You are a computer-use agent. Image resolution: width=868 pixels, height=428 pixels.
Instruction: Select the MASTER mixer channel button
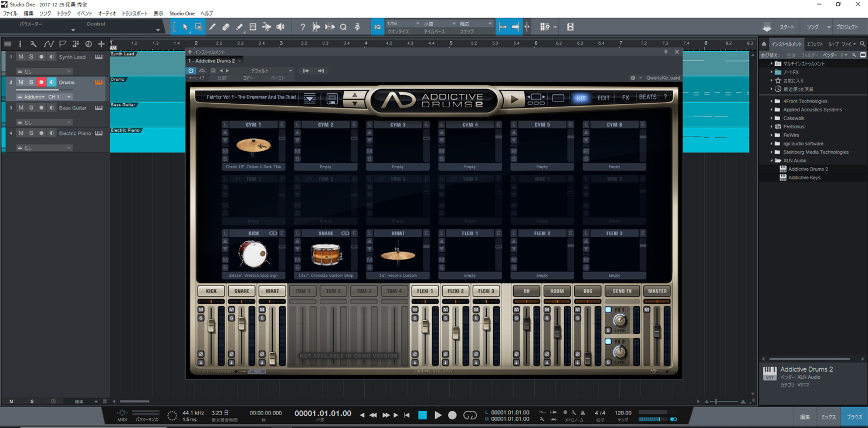pos(657,291)
